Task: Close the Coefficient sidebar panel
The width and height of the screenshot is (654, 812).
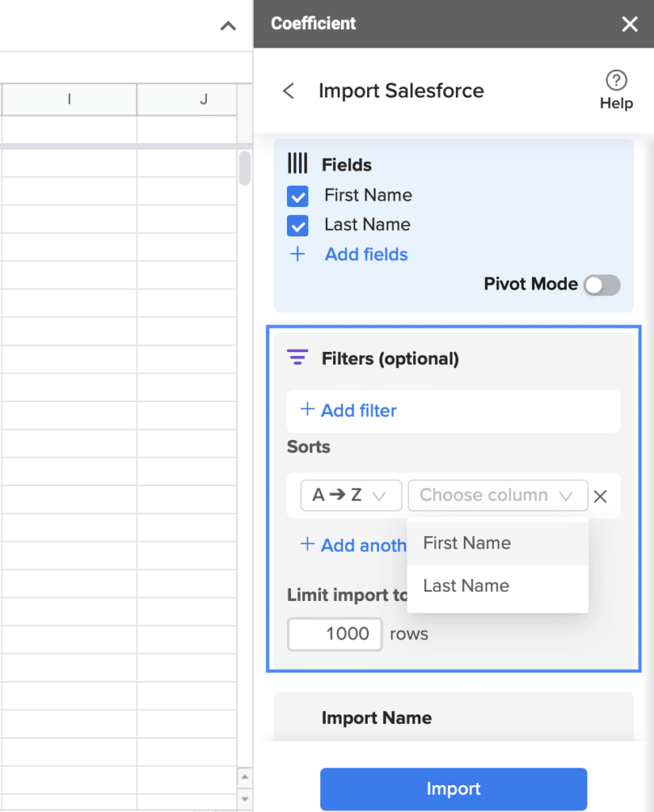Action: (x=629, y=24)
